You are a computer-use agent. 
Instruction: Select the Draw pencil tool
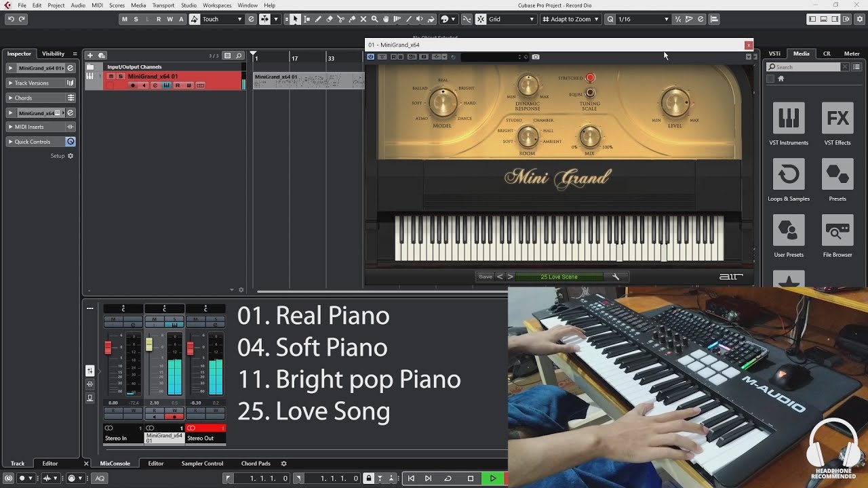318,19
